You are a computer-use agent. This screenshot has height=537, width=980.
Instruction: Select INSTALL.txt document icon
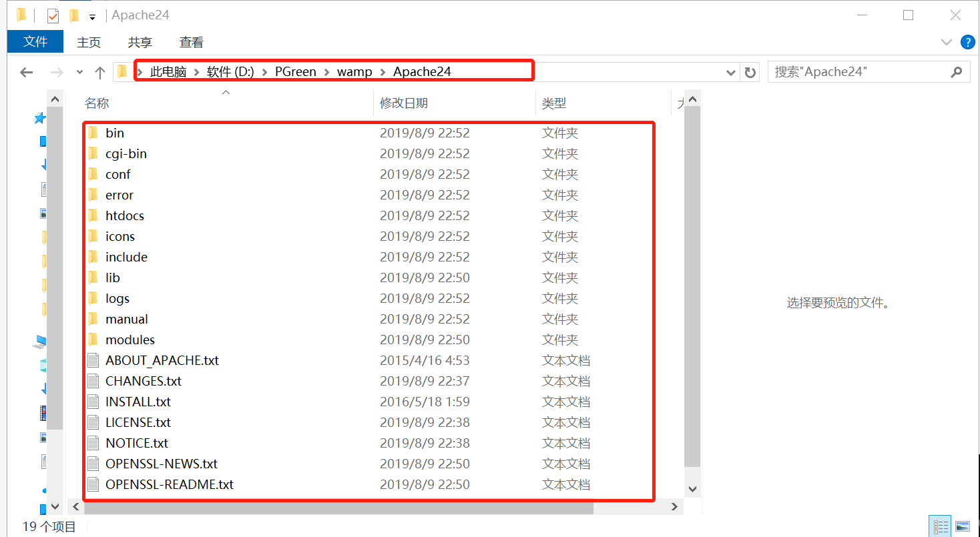pyautogui.click(x=93, y=402)
